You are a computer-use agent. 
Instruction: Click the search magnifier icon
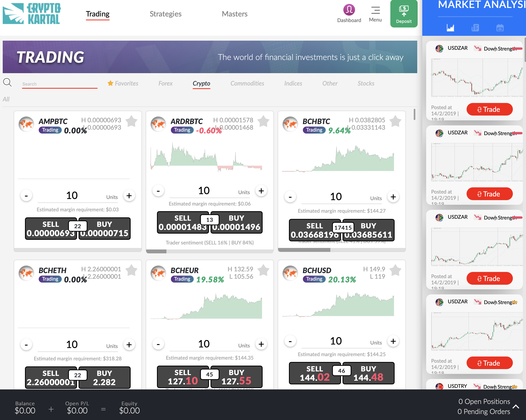(7, 82)
